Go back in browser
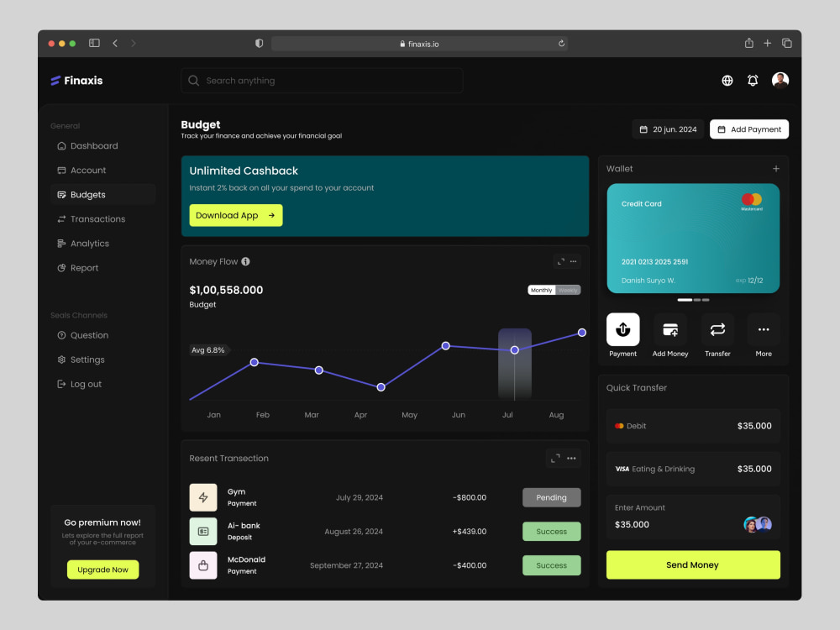Screen dimensions: 840x630 pyautogui.click(x=115, y=43)
